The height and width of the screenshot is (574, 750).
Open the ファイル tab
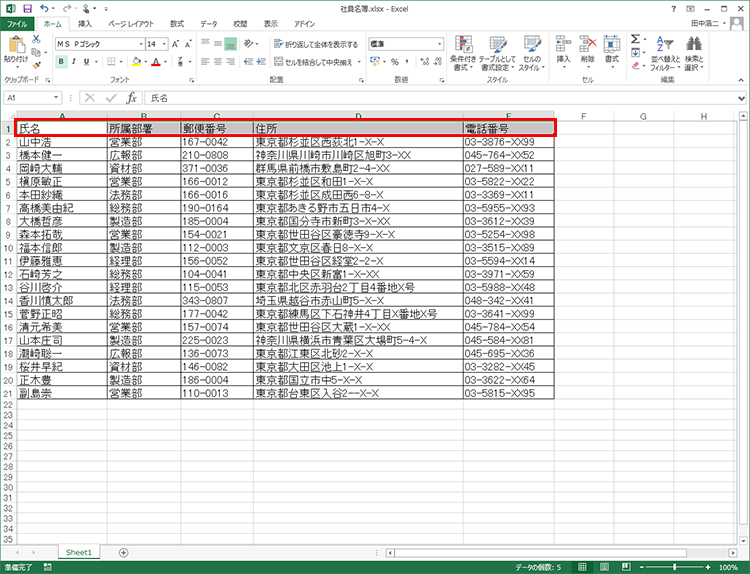click(x=19, y=23)
